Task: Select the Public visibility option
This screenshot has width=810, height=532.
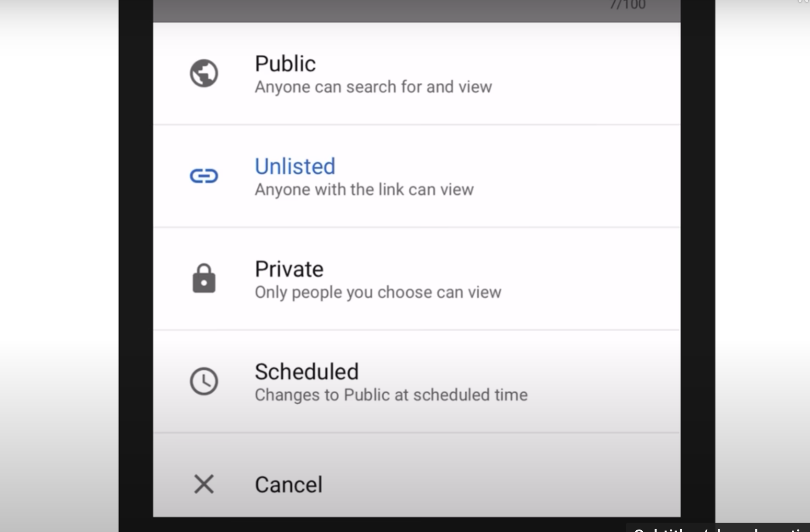Action: [416, 73]
